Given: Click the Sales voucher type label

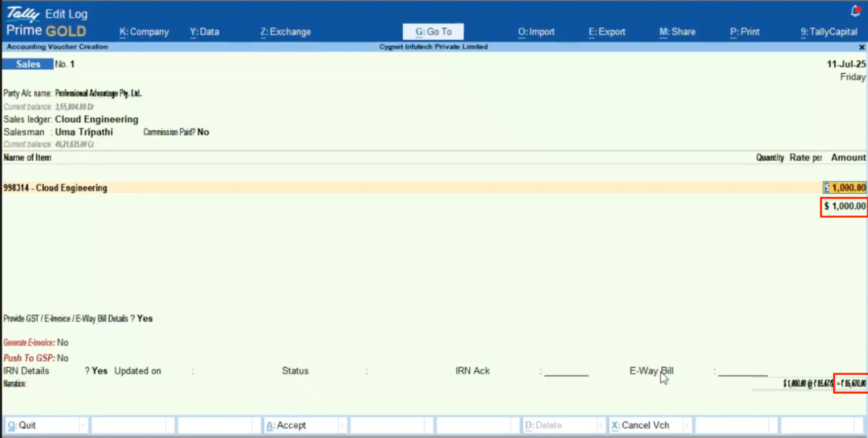Looking at the screenshot, I should pos(28,64).
